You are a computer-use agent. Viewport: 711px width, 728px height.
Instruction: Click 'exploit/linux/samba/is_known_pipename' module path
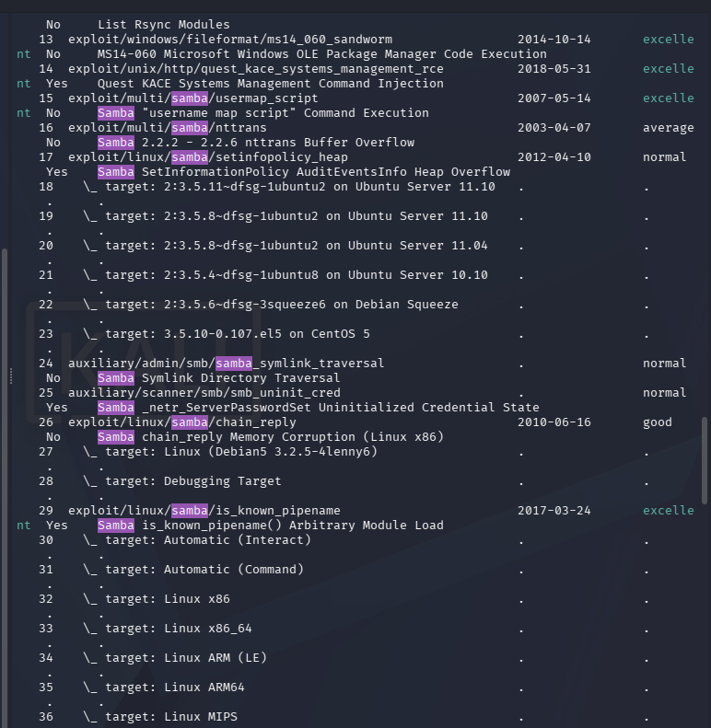point(204,510)
